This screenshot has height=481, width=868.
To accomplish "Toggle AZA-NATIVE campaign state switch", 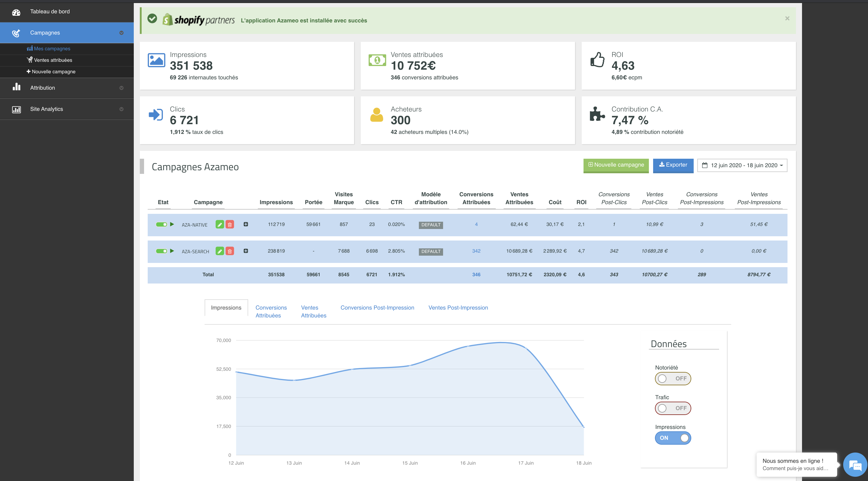I will [x=161, y=224].
